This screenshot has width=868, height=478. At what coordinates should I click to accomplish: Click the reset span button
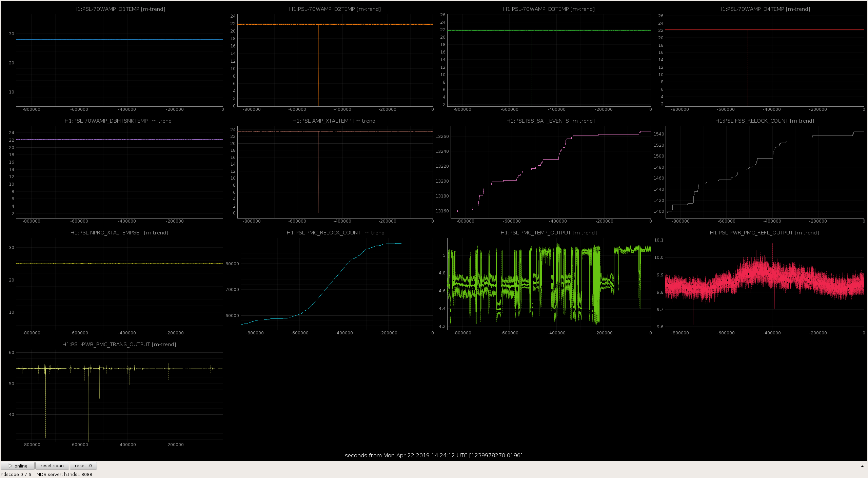[52, 466]
